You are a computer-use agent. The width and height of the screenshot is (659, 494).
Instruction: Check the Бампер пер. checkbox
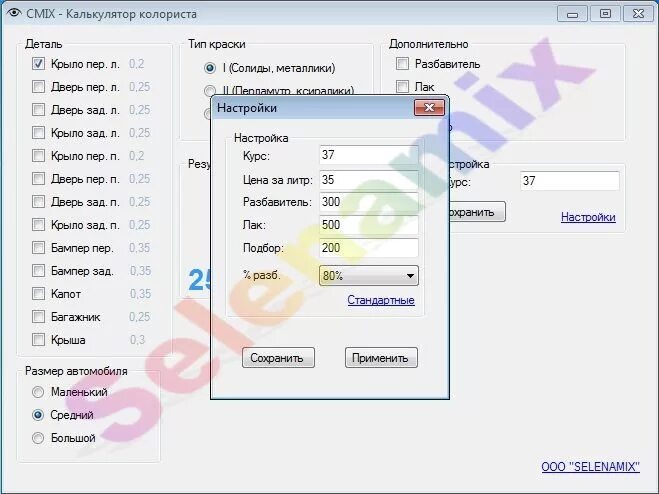pos(38,248)
